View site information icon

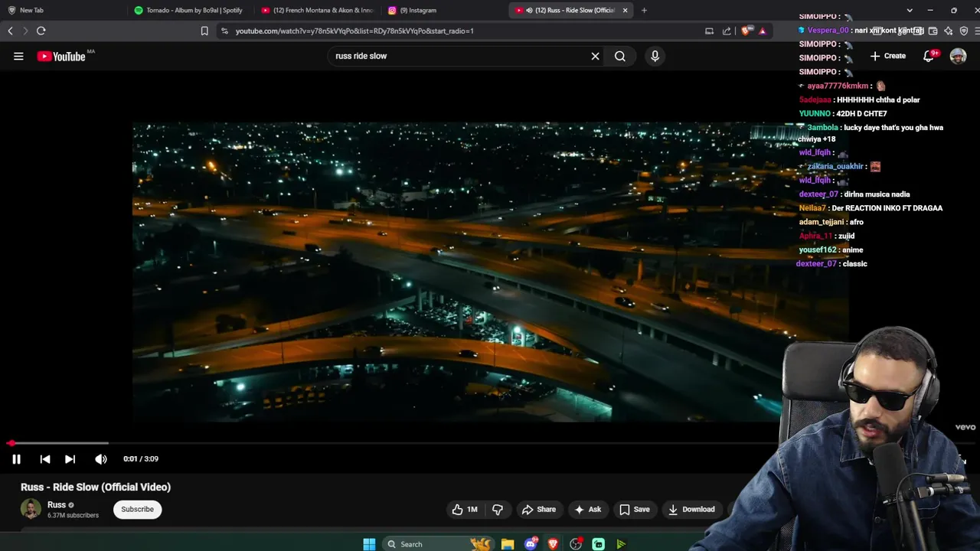pyautogui.click(x=224, y=31)
